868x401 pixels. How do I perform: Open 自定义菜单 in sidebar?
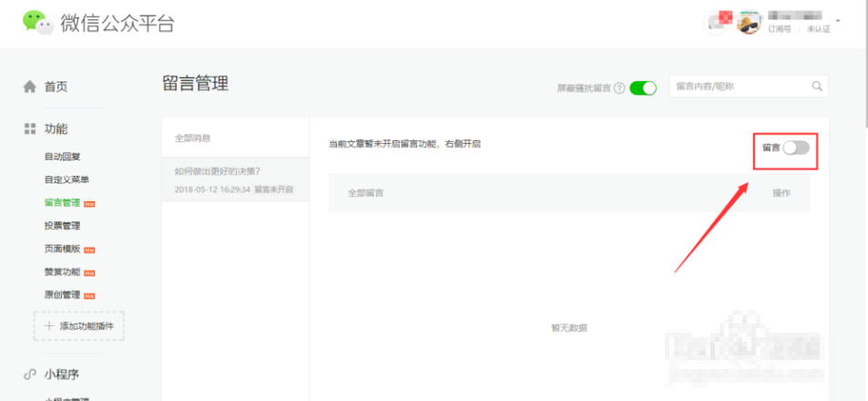(66, 180)
